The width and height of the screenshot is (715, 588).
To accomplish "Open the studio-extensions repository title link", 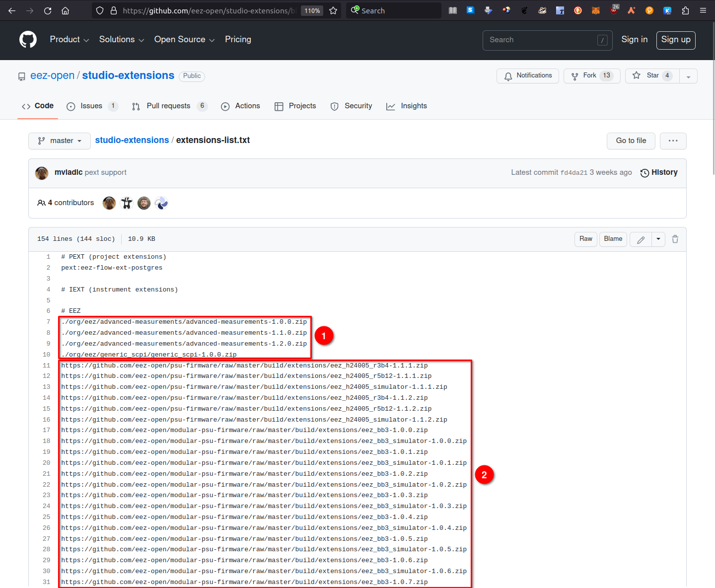I will (128, 75).
